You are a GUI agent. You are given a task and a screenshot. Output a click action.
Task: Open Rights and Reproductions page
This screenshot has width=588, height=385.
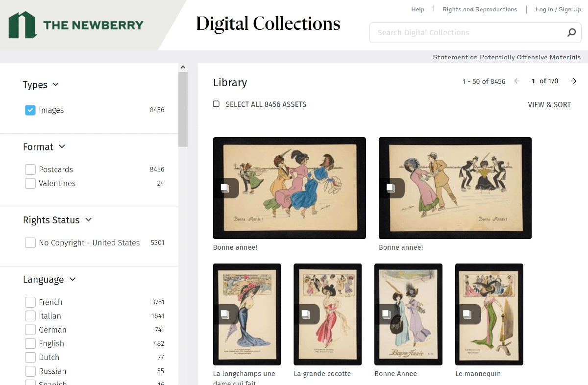(x=480, y=9)
